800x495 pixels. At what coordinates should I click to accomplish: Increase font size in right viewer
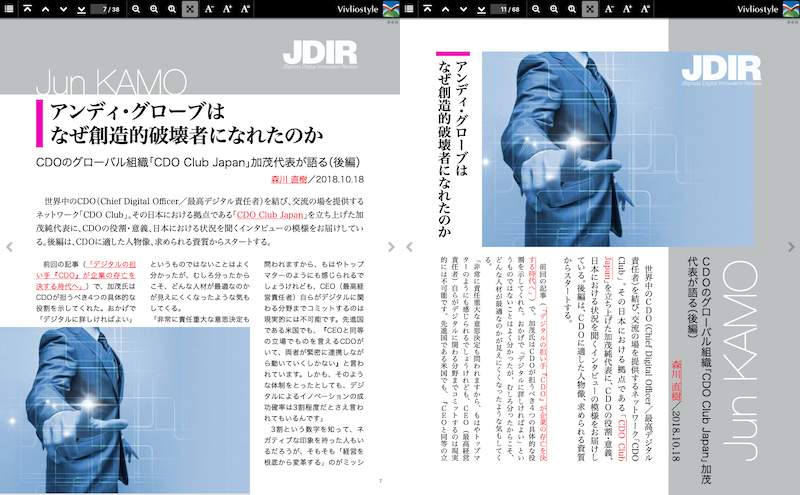pyautogui.click(x=627, y=9)
